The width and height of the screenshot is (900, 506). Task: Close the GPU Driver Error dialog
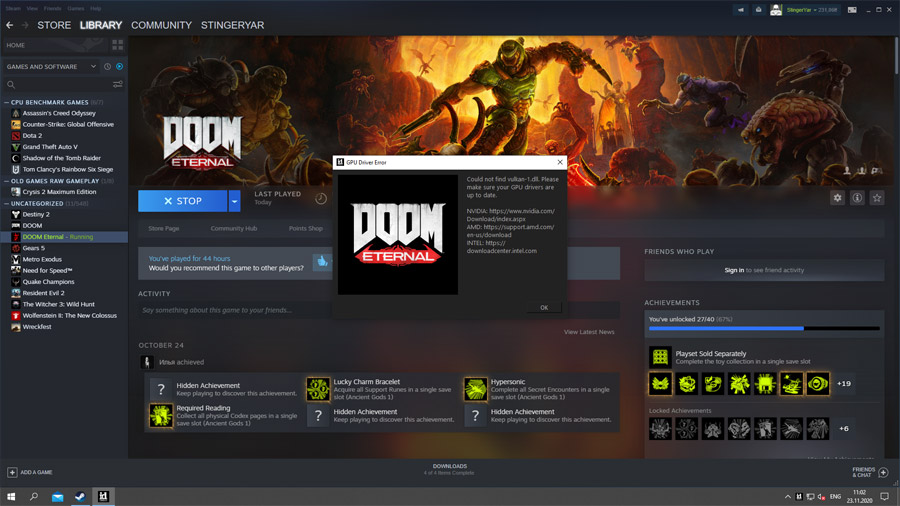click(560, 162)
